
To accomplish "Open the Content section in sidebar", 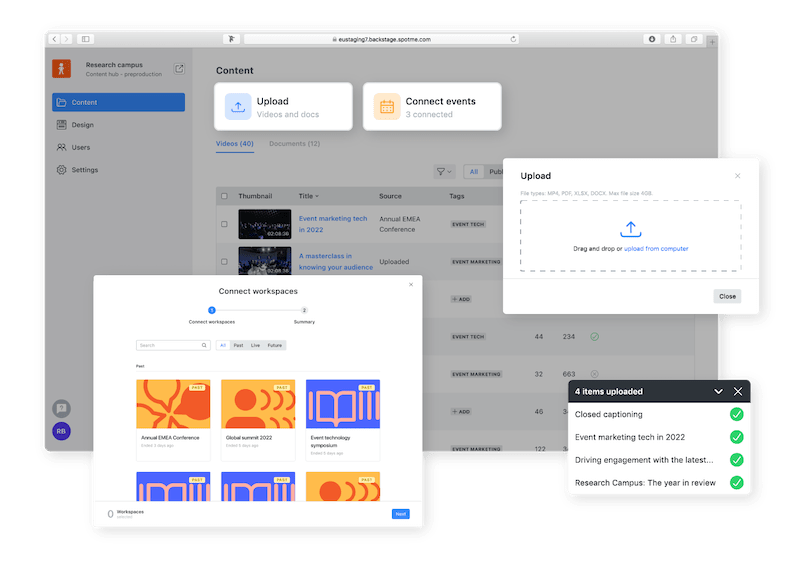I will (118, 102).
